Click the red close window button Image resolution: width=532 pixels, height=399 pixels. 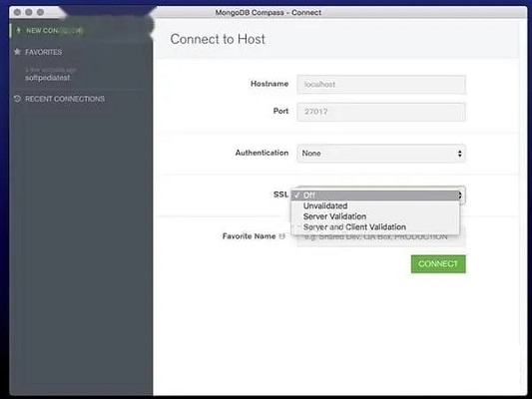pos(17,12)
